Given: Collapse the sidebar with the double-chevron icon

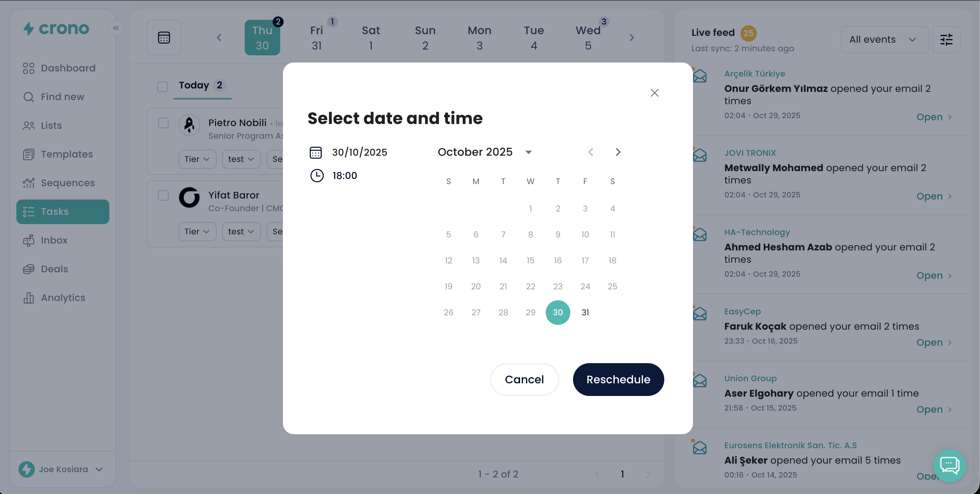Looking at the screenshot, I should coord(116,28).
